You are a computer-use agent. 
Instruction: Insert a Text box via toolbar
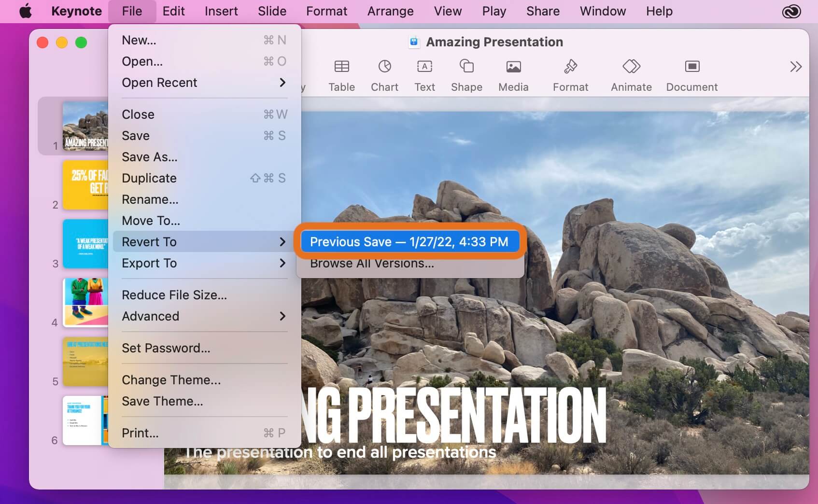(424, 67)
